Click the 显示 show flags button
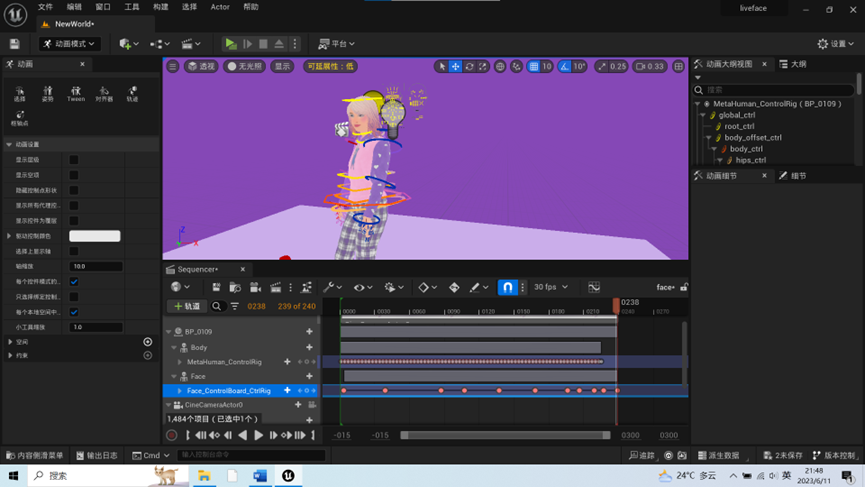The height and width of the screenshot is (487, 865). click(282, 66)
